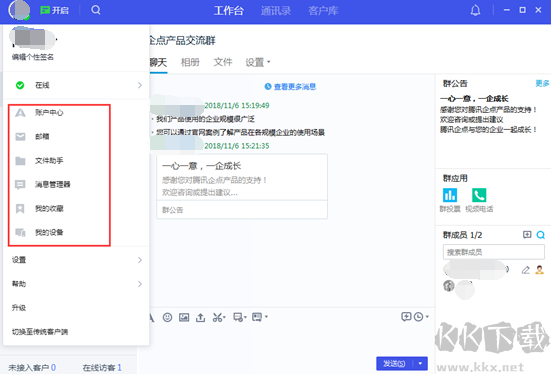
Task: Click the 企点产品交流群 title
Action: point(182,40)
